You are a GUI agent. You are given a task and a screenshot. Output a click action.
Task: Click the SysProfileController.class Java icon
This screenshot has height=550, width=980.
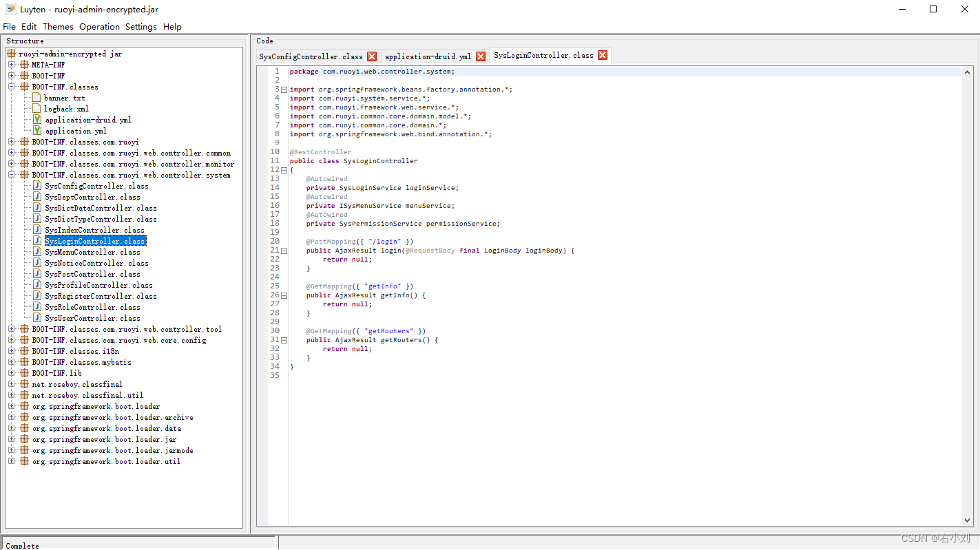37,285
